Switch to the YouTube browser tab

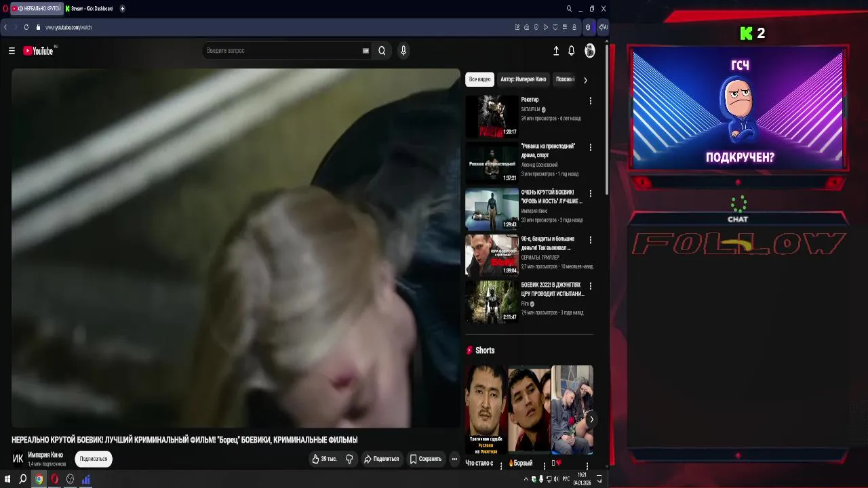point(37,9)
